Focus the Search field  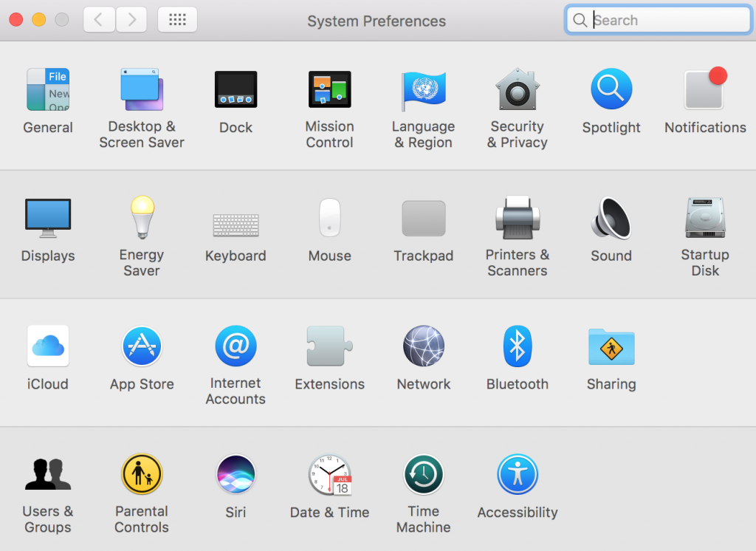tap(659, 20)
